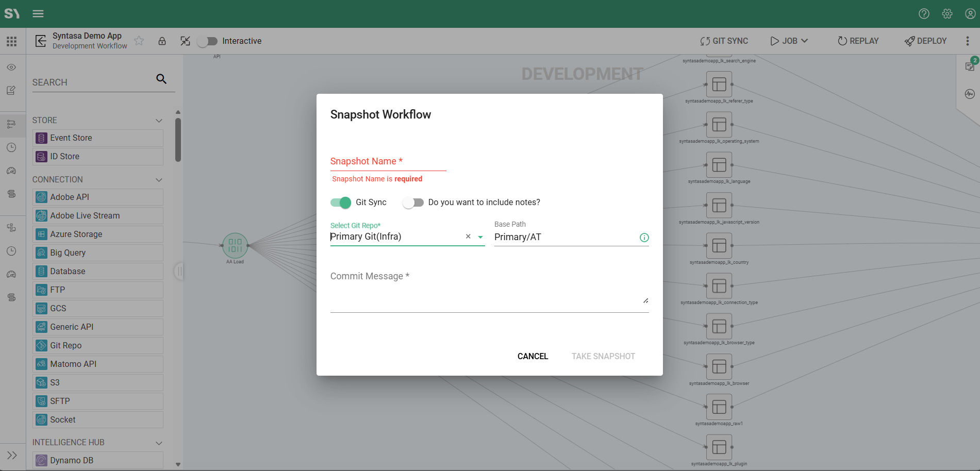Image resolution: width=980 pixels, height=471 pixels.
Task: Click the search magnifier icon
Action: (161, 79)
